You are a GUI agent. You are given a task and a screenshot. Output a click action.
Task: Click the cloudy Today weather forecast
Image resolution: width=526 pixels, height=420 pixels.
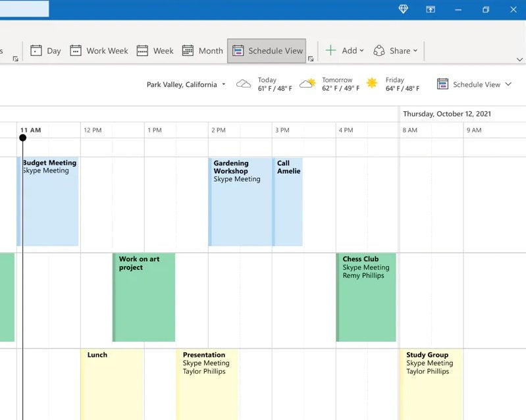[264, 84]
